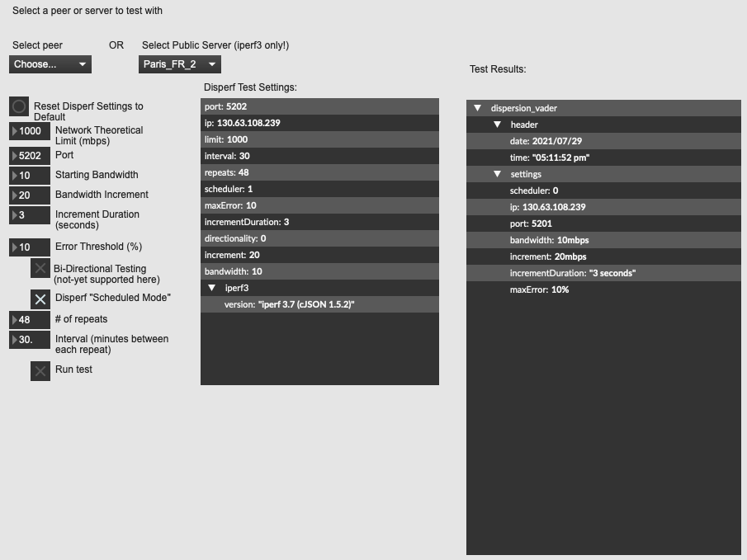Screen dimensions: 747x560
Task: Select the Increment Duration number box
Action: pos(31,214)
